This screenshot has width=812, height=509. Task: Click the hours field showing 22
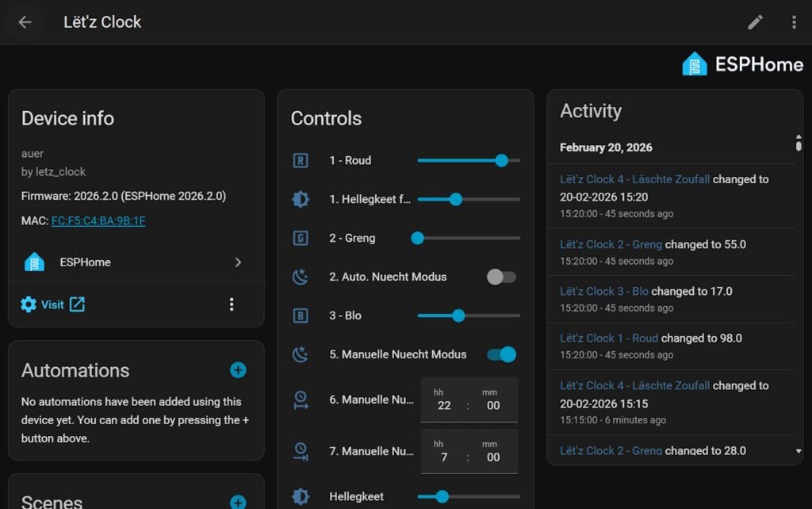click(x=444, y=405)
